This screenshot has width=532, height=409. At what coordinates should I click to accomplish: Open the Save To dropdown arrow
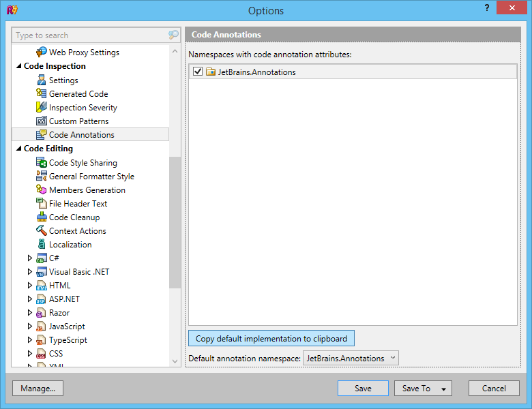[x=443, y=389]
